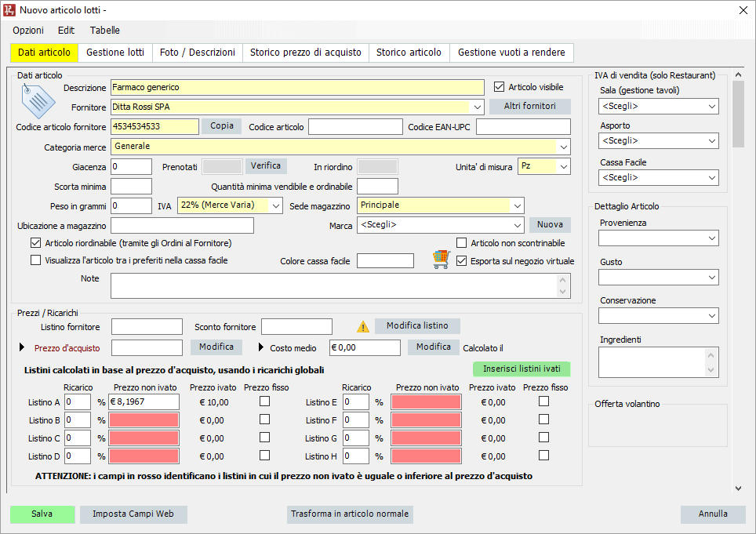Tick Prezzo fisso for Listino B

click(x=265, y=420)
